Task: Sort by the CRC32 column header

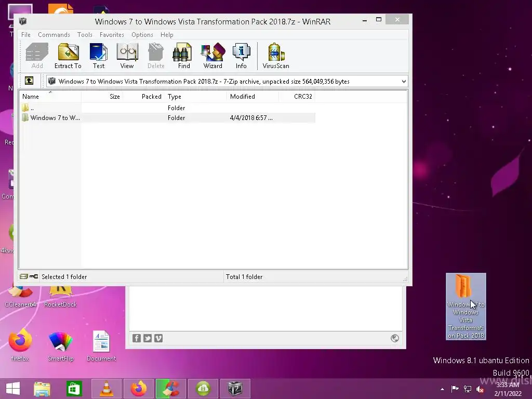Action: [x=297, y=96]
